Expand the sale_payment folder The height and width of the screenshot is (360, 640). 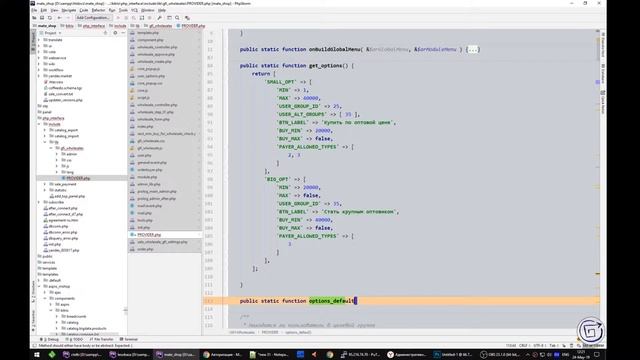pos(45,184)
